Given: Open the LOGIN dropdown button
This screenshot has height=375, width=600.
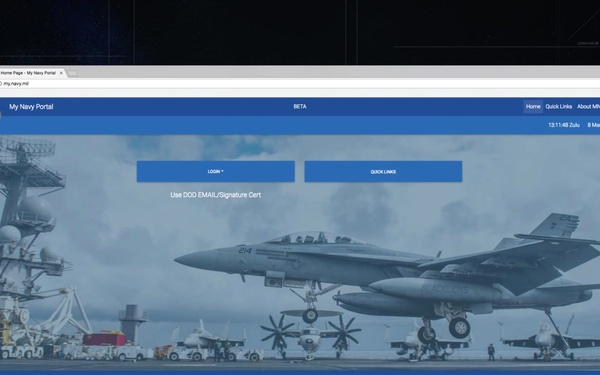Looking at the screenshot, I should click(x=215, y=171).
